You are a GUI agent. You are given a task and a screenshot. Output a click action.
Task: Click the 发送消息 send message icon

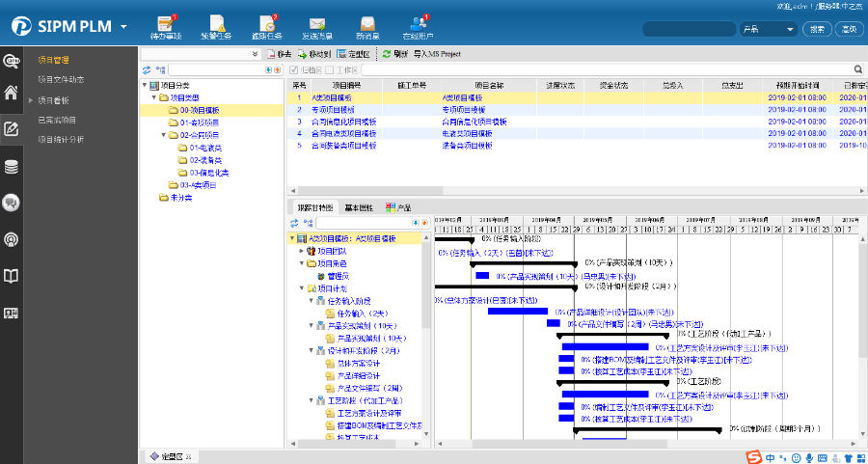coord(316,23)
